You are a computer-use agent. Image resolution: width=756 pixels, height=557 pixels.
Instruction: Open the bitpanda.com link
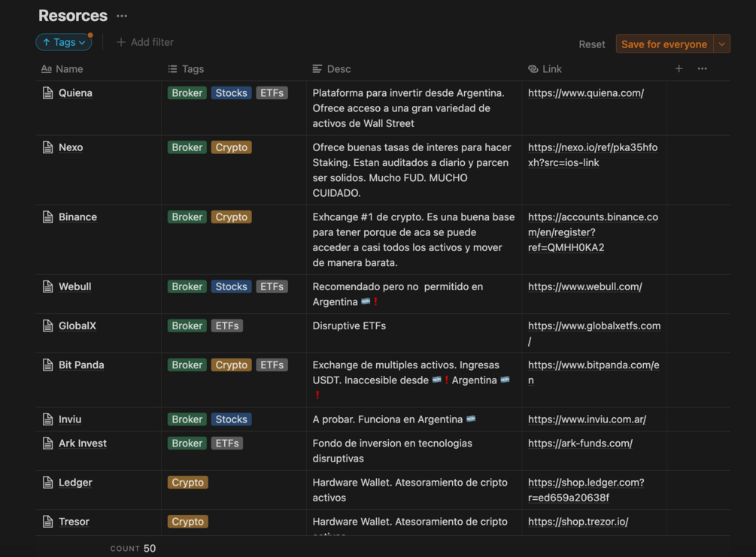pyautogui.click(x=594, y=372)
